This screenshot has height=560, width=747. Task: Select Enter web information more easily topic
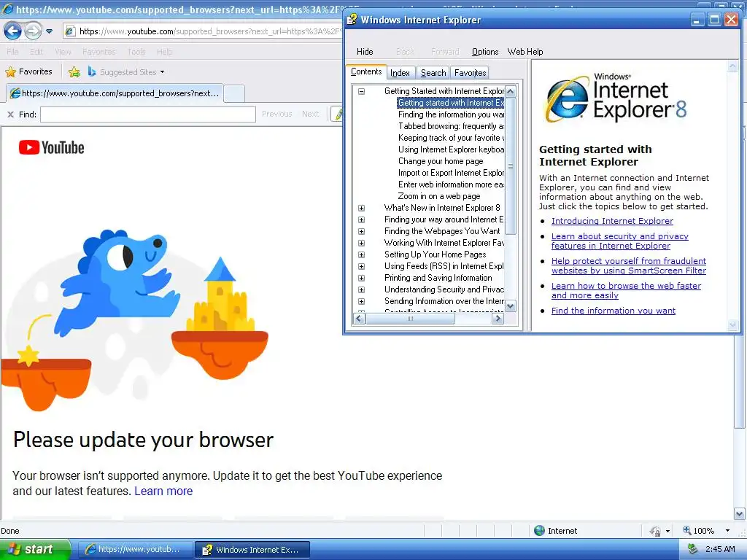pyautogui.click(x=451, y=184)
